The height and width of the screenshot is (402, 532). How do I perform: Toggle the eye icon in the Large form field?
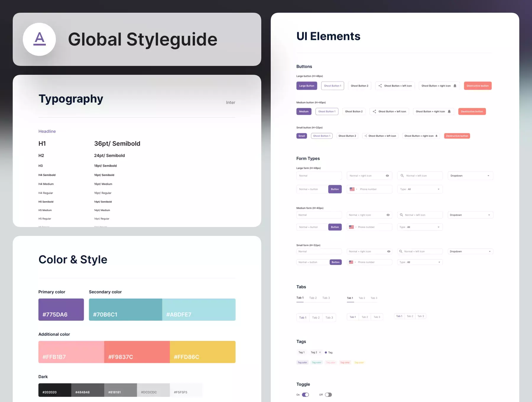(387, 176)
